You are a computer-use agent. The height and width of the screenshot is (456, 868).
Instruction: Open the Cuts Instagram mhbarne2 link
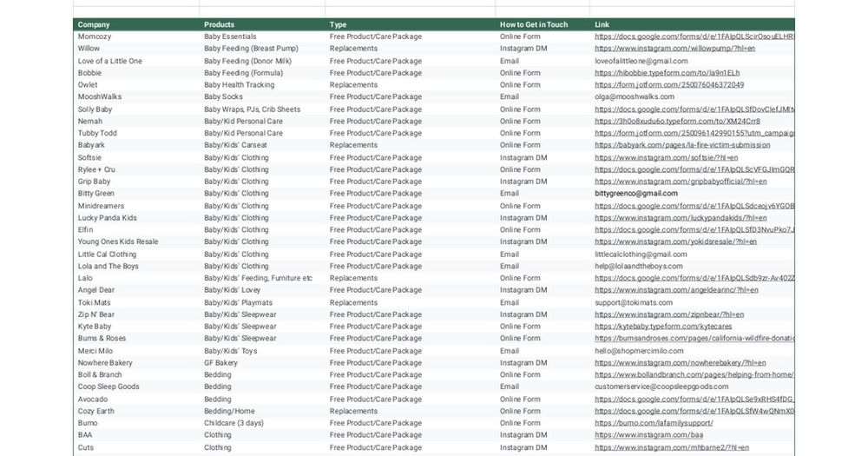click(672, 447)
